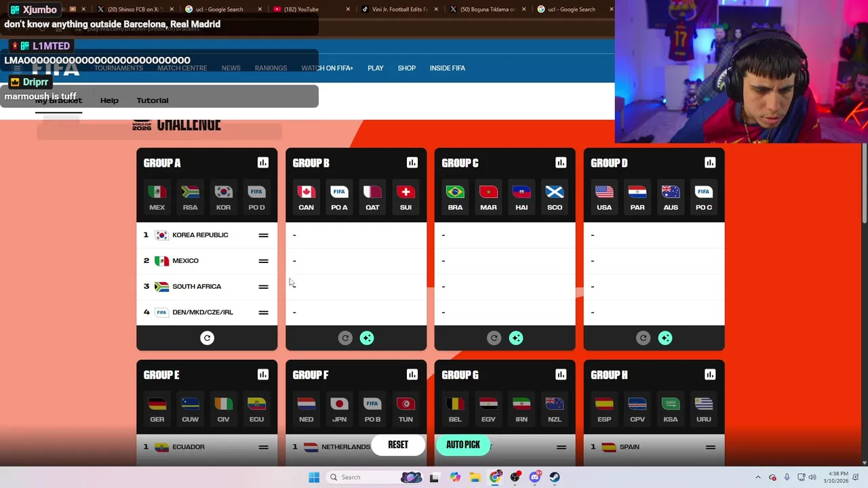Click the RESET button
868x488 pixels.
click(x=398, y=445)
